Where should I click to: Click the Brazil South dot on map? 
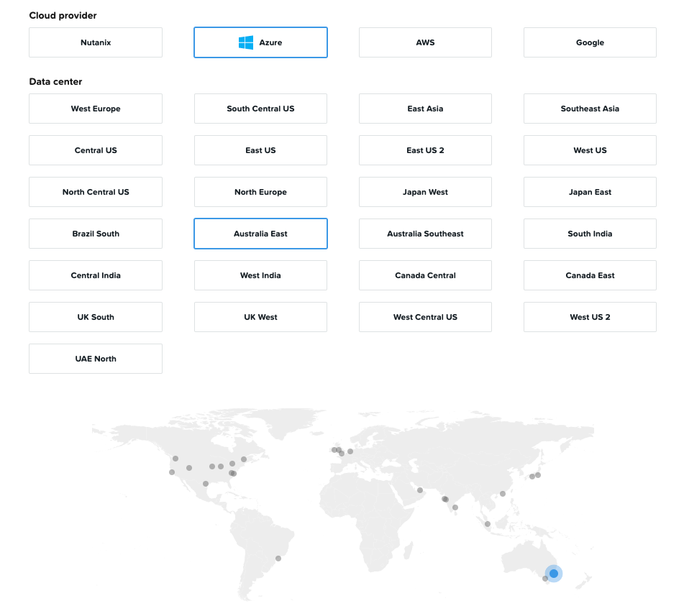coord(278,558)
